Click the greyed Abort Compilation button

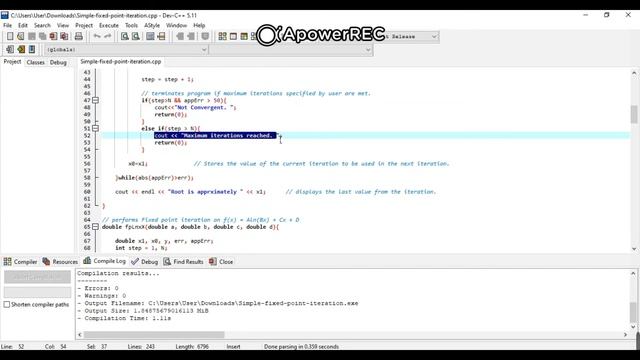point(37,277)
